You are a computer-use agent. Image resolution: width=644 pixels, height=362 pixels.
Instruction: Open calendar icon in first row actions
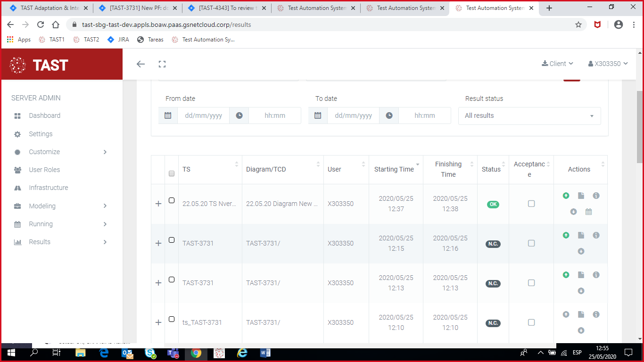[588, 212]
